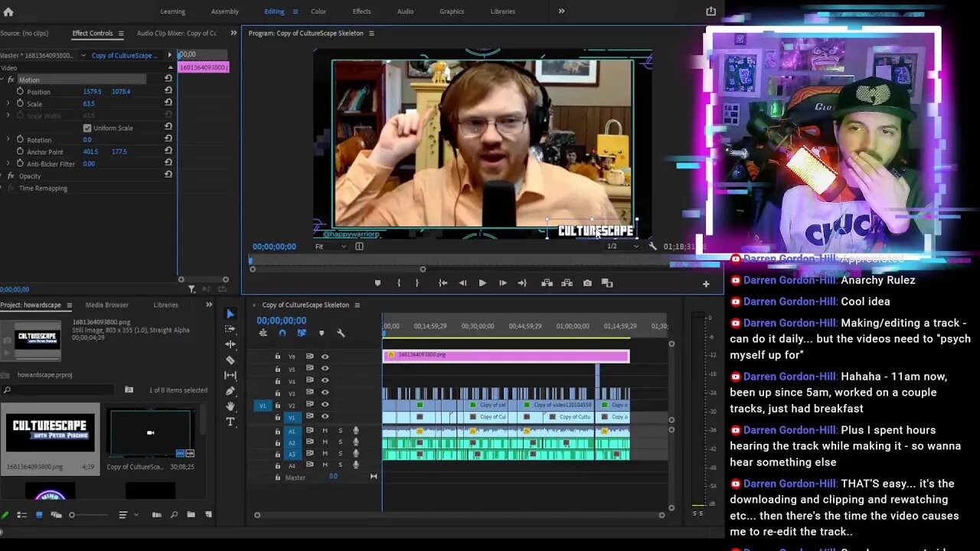Open Timeline display settings wrench
This screenshot has width=980, height=551.
coord(341,333)
